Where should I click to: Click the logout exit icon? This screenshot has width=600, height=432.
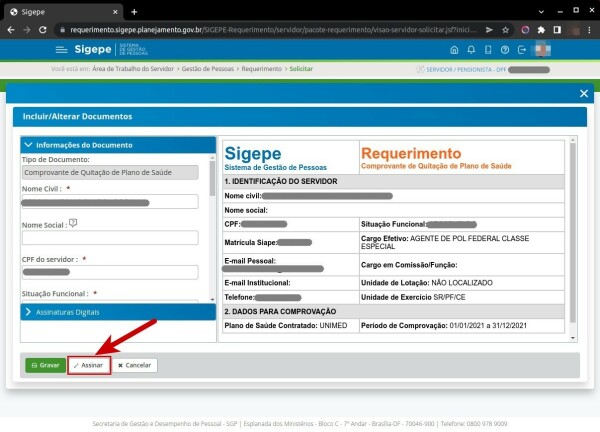tap(522, 50)
